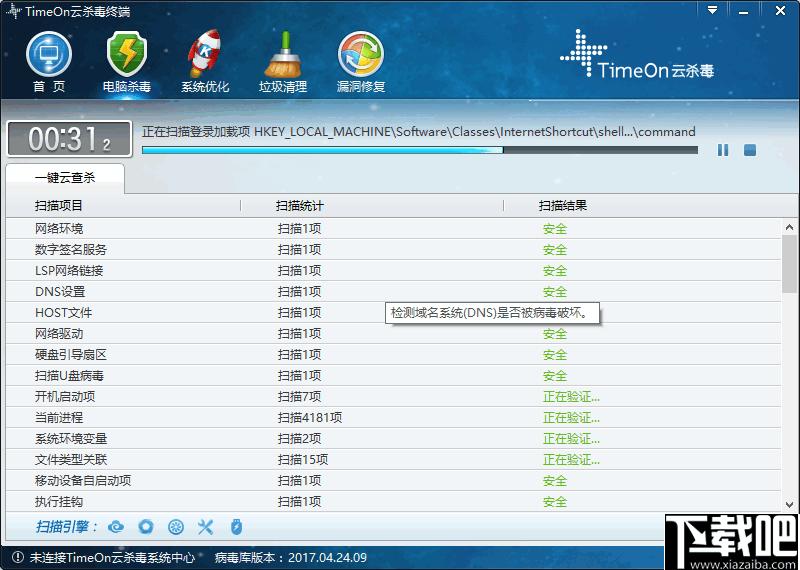Select the 移动设备自启动项 row
This screenshot has height=570, width=800.
393,481
